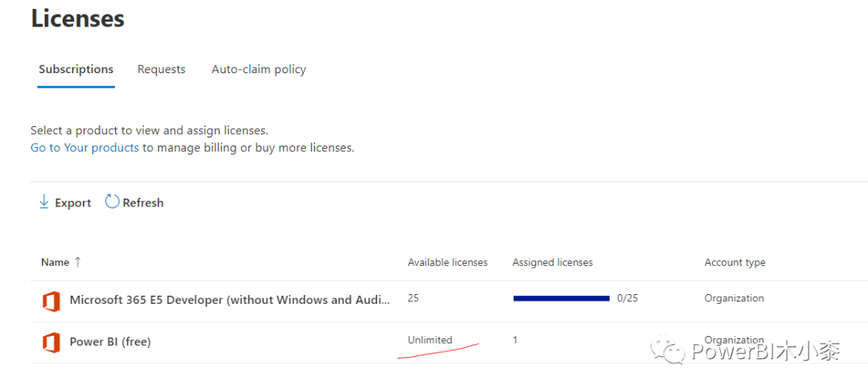
Task: Click the Export download arrow icon
Action: (44, 203)
